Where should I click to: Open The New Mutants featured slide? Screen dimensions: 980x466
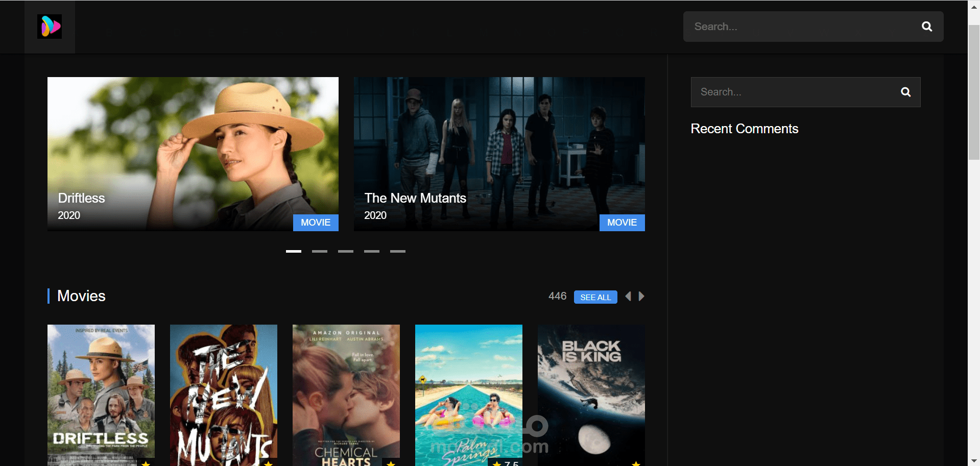[x=499, y=154]
